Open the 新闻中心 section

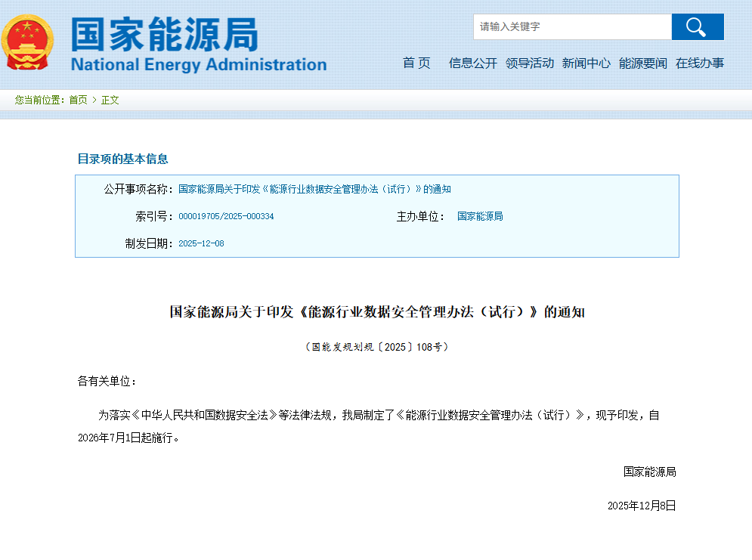coord(586,63)
